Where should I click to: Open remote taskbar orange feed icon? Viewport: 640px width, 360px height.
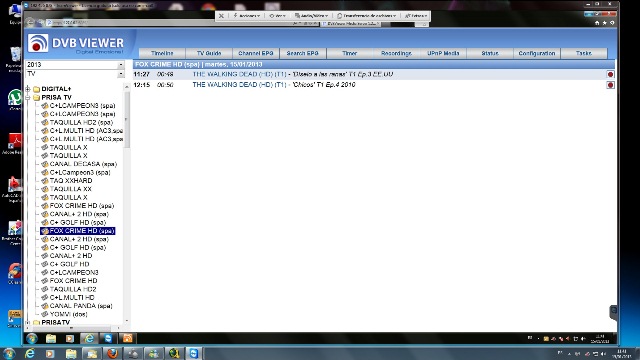pyautogui.click(x=127, y=338)
